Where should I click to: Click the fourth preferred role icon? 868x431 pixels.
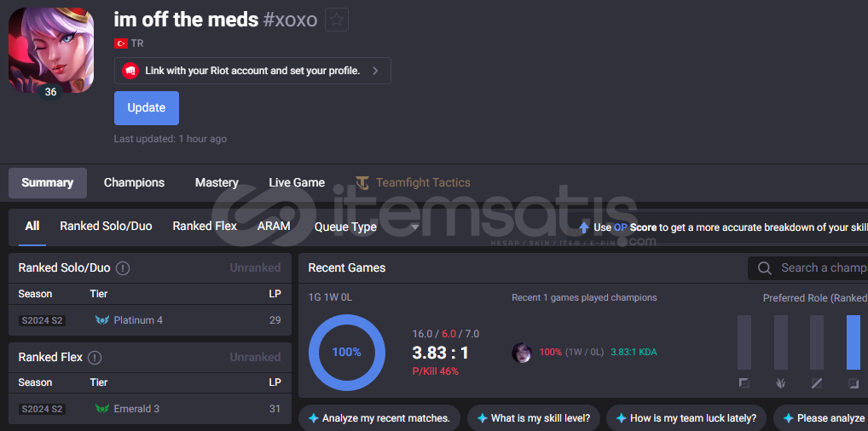coord(853,382)
